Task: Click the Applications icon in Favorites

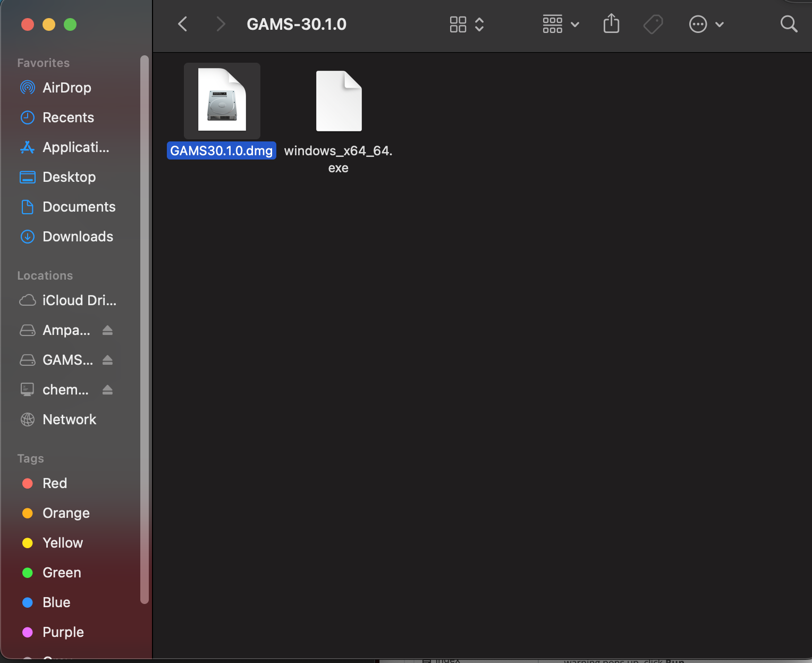Action: coord(28,147)
